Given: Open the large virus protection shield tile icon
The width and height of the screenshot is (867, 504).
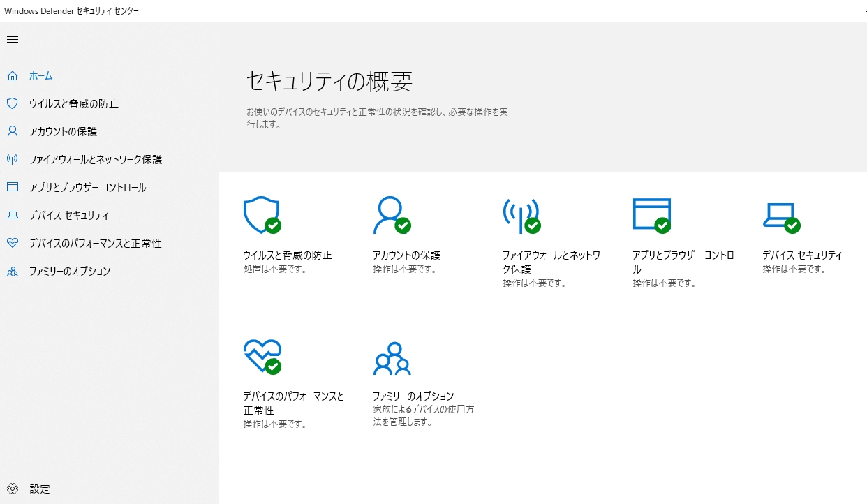Looking at the screenshot, I should pyautogui.click(x=262, y=216).
